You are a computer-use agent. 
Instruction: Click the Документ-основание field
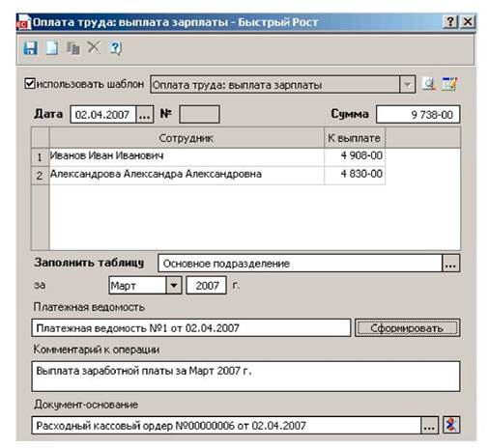(226, 426)
